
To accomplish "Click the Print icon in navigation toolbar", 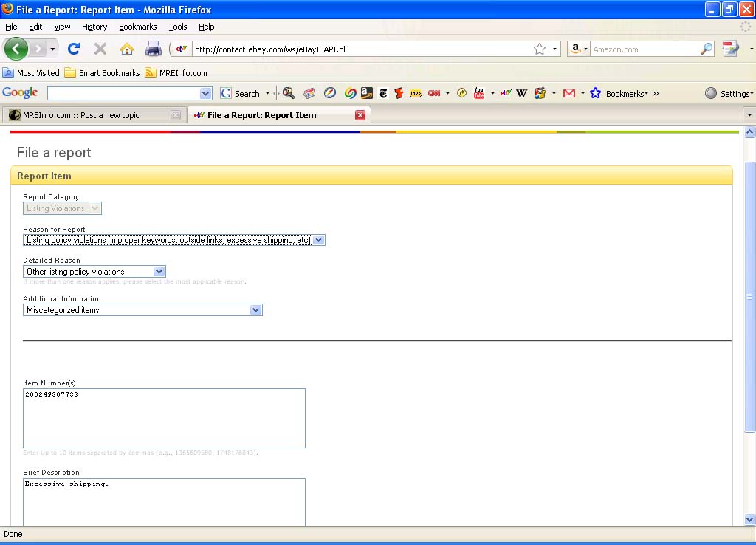I will 154,49.
